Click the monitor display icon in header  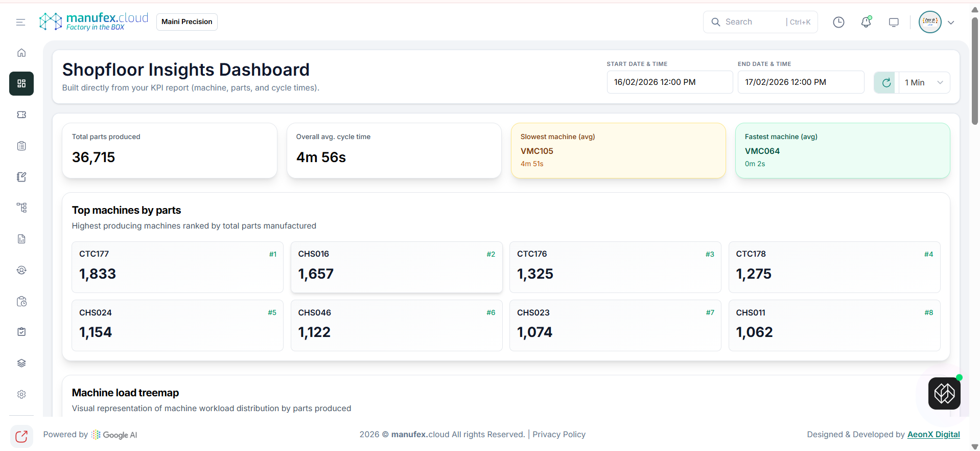tap(894, 22)
